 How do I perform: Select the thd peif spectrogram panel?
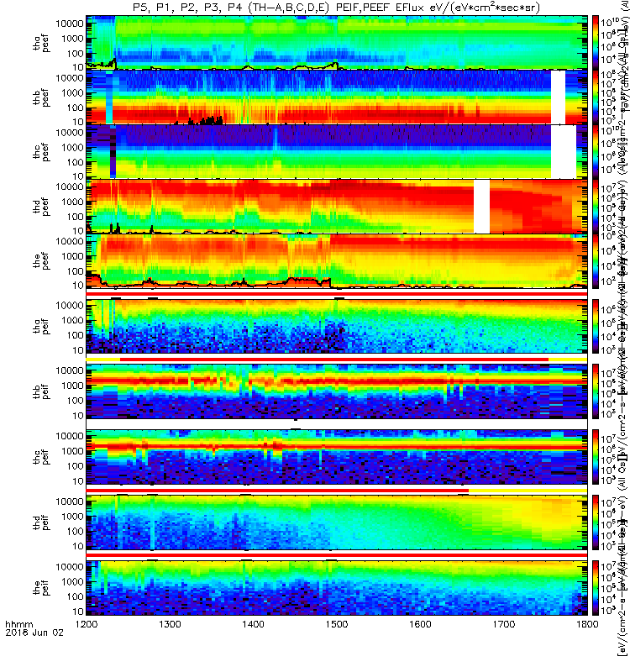point(337,522)
